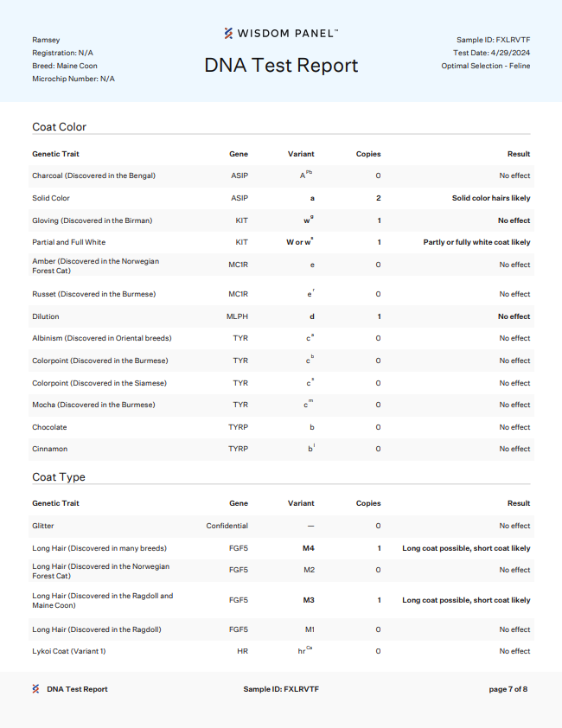Click the 'Test Date: 4/29/2024' text
562x728 pixels.
pyautogui.click(x=492, y=53)
